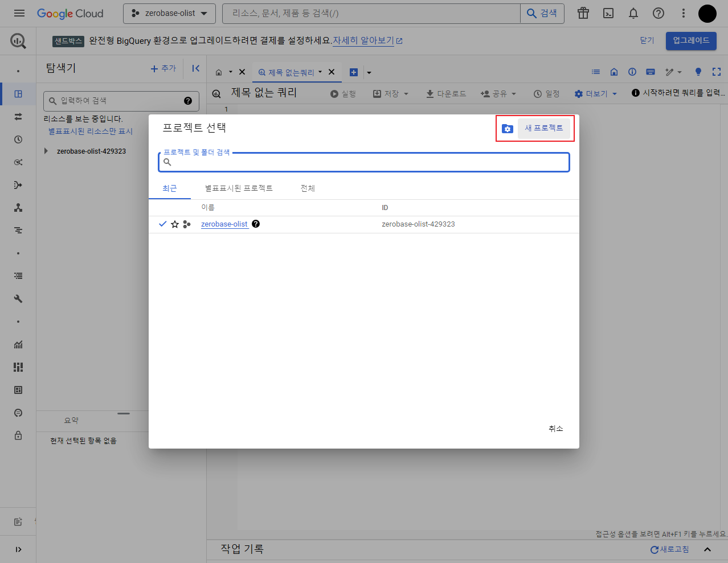
Task: Click the search field help icon in explorer
Action: click(188, 101)
